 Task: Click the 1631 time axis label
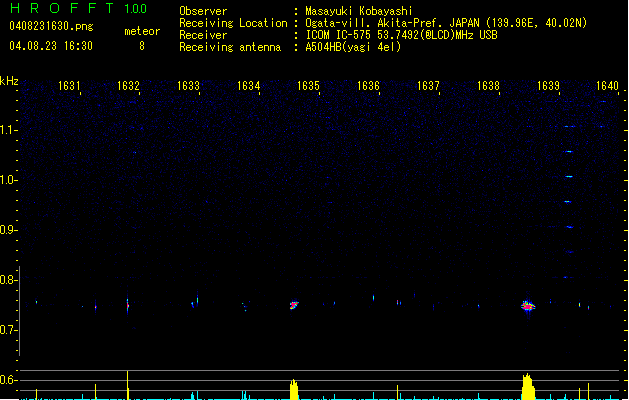69,86
